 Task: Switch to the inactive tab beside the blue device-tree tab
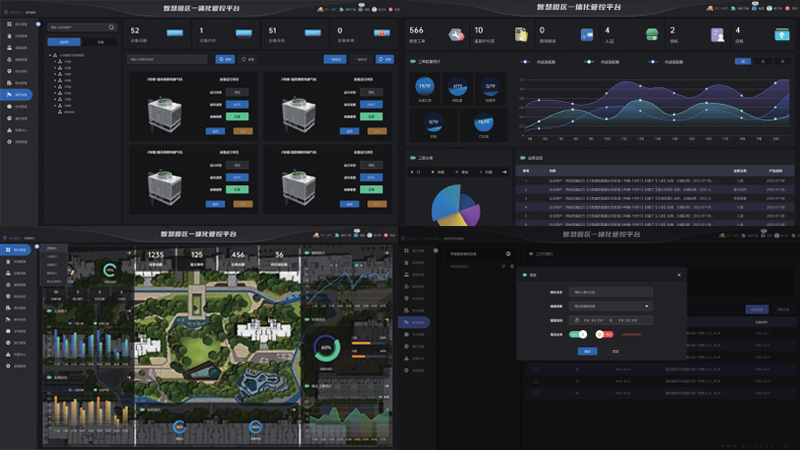tap(99, 42)
